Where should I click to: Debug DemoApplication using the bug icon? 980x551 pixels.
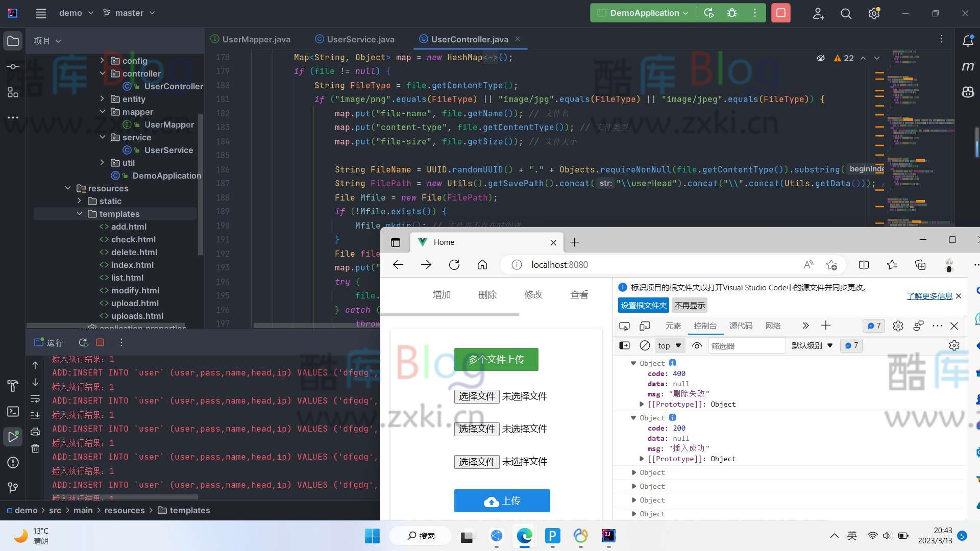pos(732,13)
